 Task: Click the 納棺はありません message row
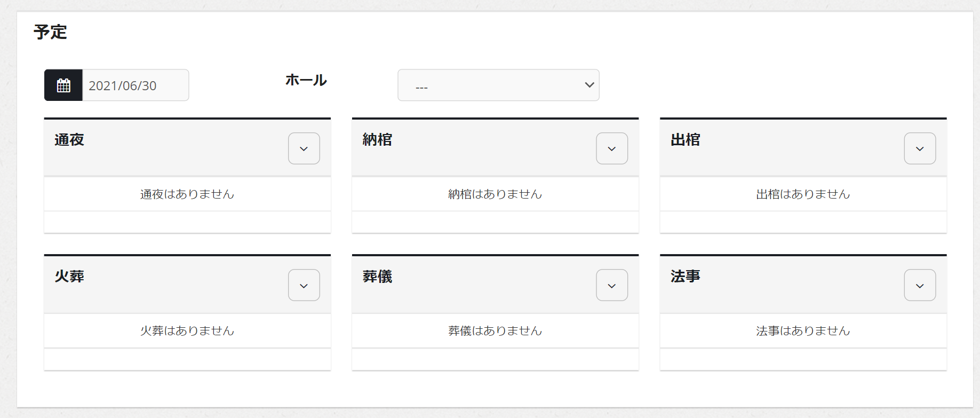495,194
